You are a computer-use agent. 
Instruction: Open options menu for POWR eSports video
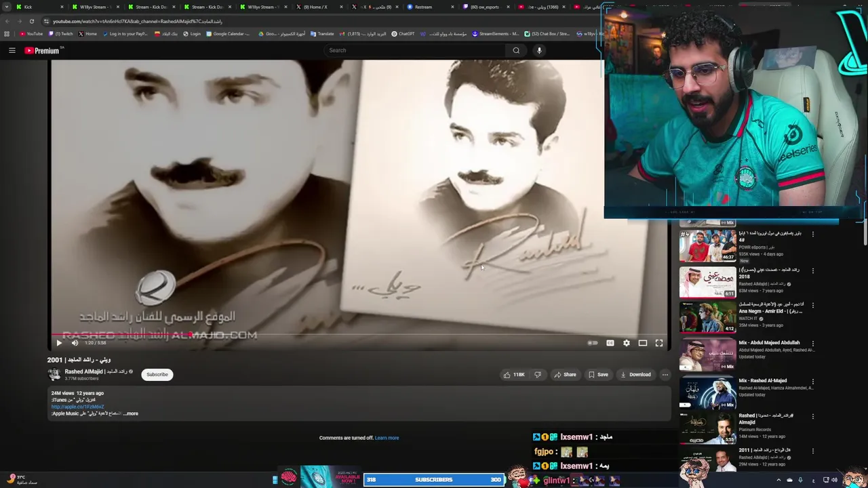click(813, 234)
